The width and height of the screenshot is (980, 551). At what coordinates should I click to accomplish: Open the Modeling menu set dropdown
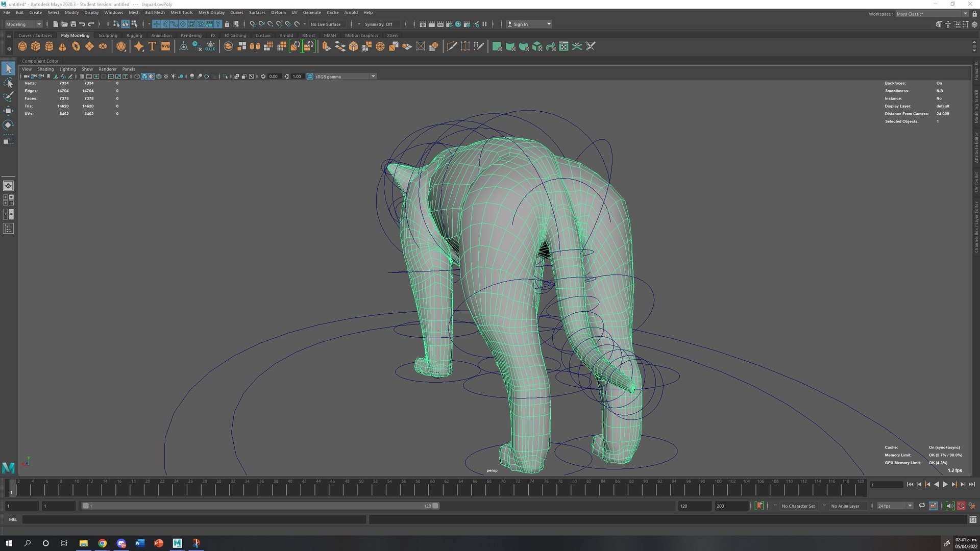[23, 24]
